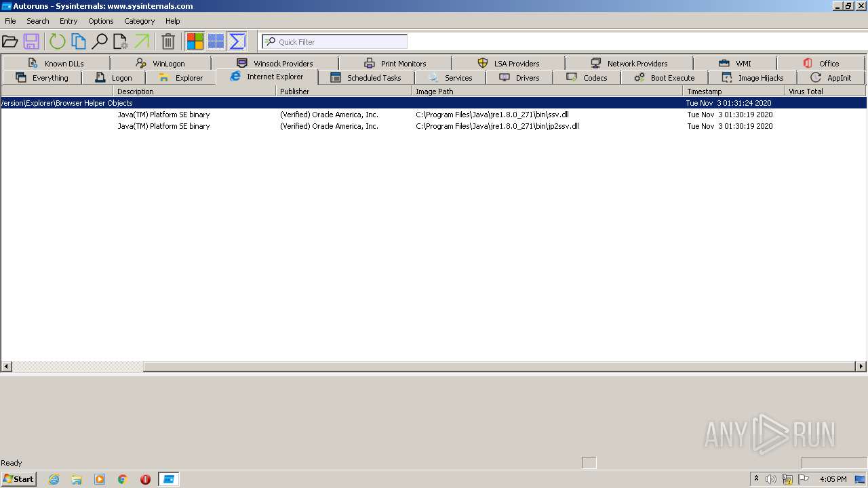Launch Chrome from the taskbar

tap(123, 479)
